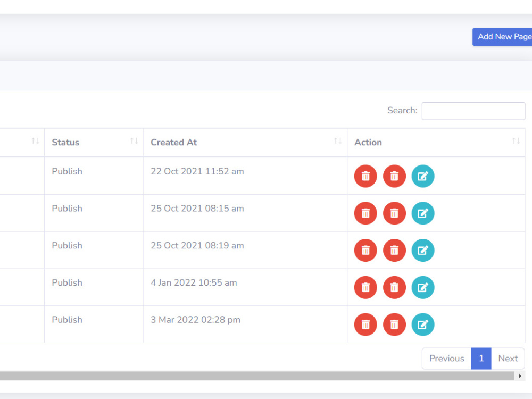Click Publish status in 4 Jan 2022 row
This screenshot has width=532, height=399.
point(67,282)
